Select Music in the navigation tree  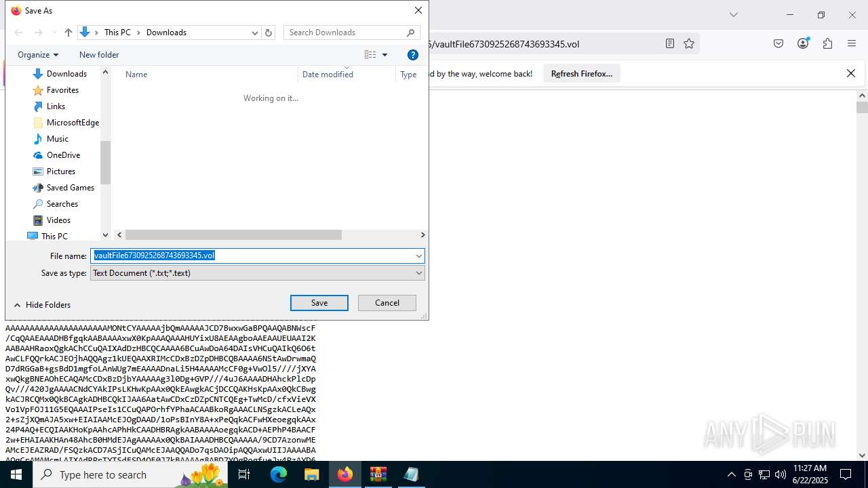tap(57, 139)
